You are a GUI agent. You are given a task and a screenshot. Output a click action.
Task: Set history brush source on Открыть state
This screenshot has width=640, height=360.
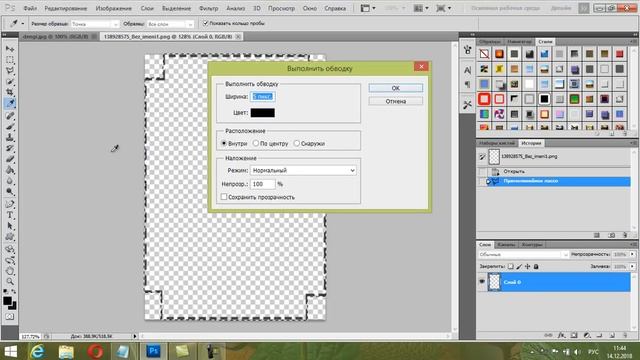point(482,171)
